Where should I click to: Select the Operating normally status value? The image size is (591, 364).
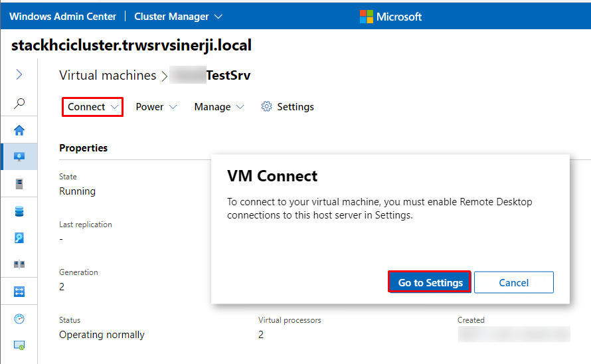[102, 335]
